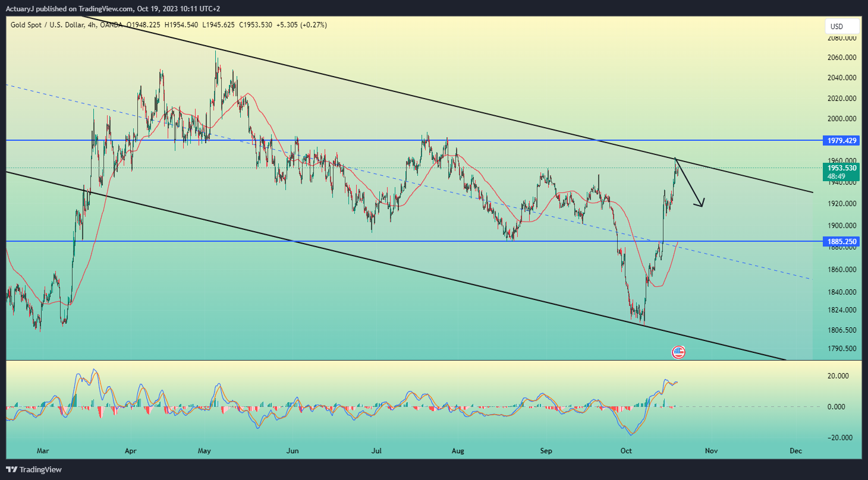The width and height of the screenshot is (868, 480).
Task: Click the 1900.000 price axis value
Action: [x=842, y=226]
